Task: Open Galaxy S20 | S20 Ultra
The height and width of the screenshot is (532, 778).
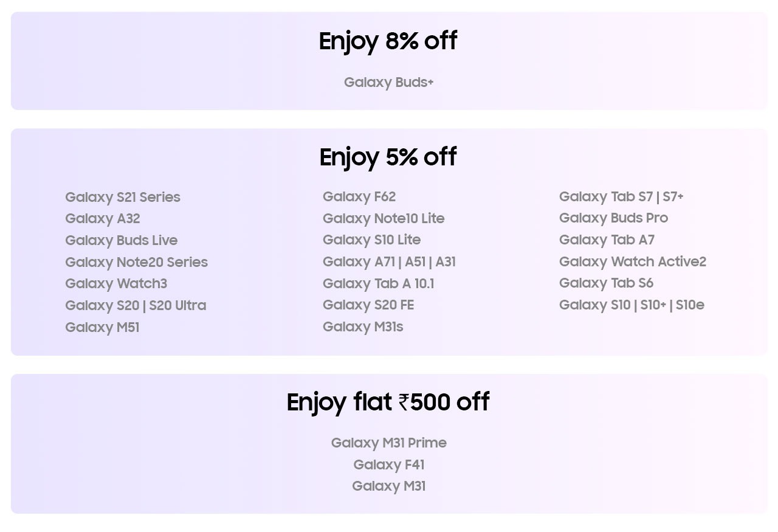Action: click(x=136, y=306)
